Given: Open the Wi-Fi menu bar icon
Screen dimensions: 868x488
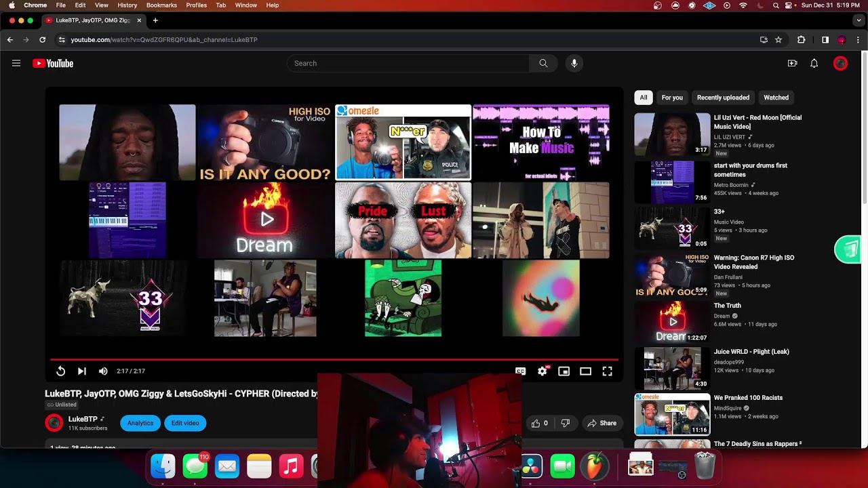Looking at the screenshot, I should (743, 5).
